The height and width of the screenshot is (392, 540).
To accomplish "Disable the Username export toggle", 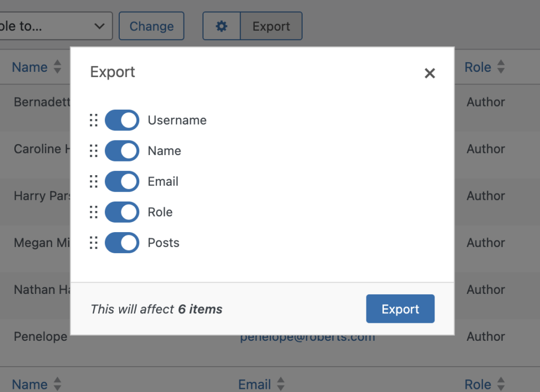I will [x=122, y=120].
